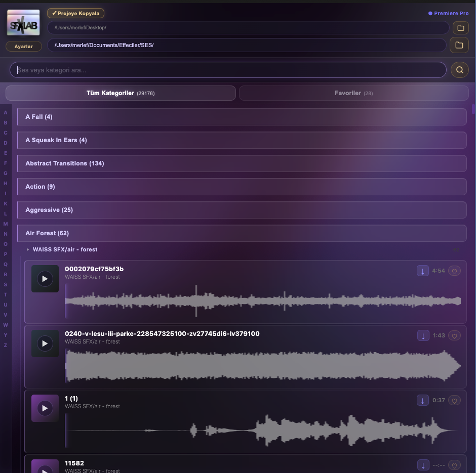Viewport: 476px width, 473px height.
Task: Favorite the 0002079cf75bf3b sound
Action: [x=454, y=271]
